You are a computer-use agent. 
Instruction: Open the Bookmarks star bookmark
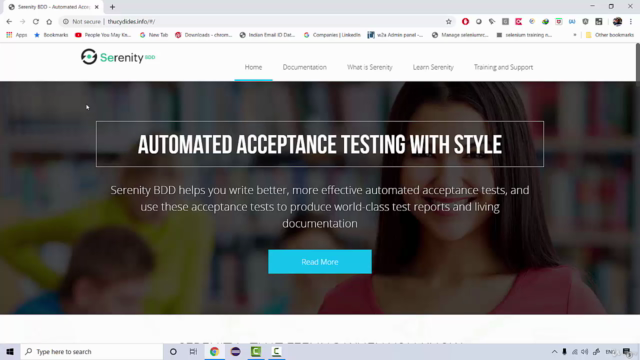[51, 35]
